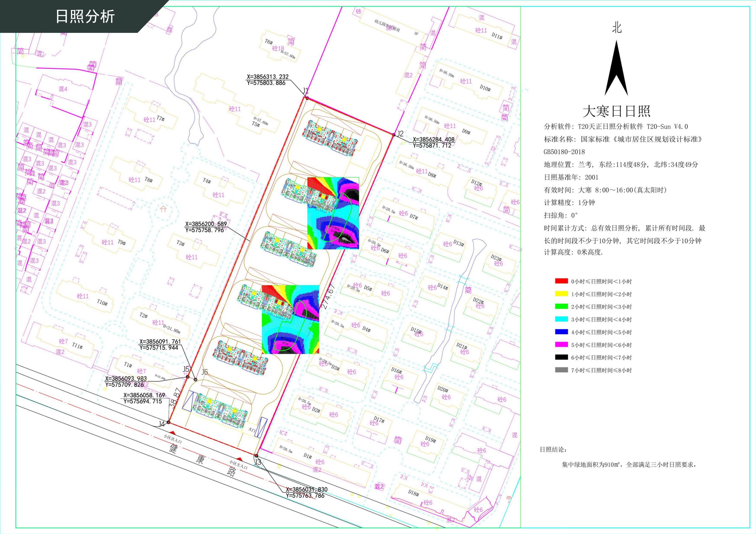
Task: Select the cyan 3–4 hour legend swatch
Action: point(561,319)
